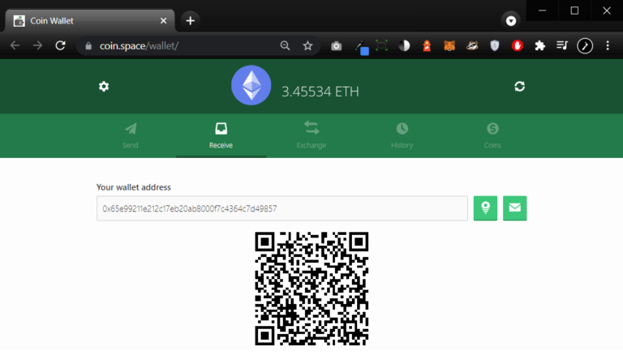Go to the Coins tab

(x=492, y=135)
